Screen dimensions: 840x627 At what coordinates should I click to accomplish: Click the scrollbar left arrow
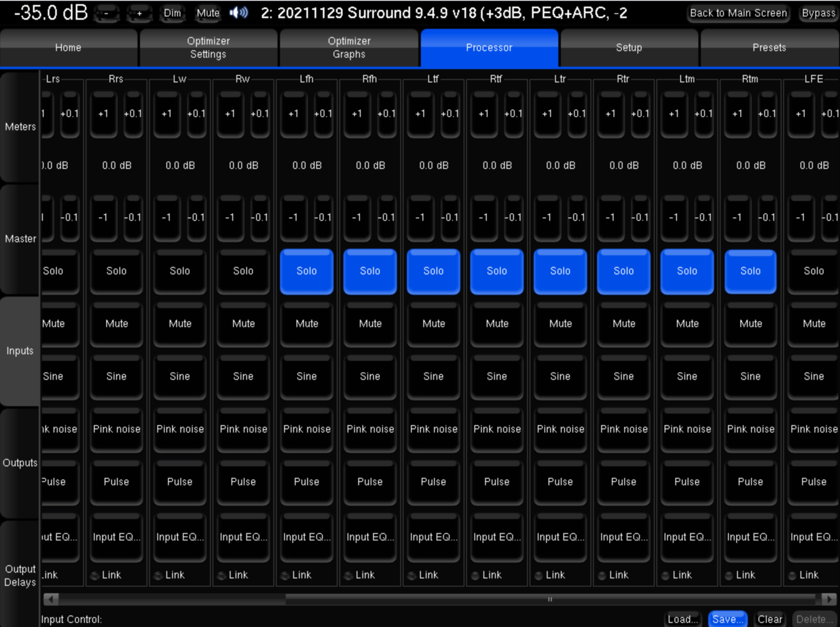[x=51, y=599]
